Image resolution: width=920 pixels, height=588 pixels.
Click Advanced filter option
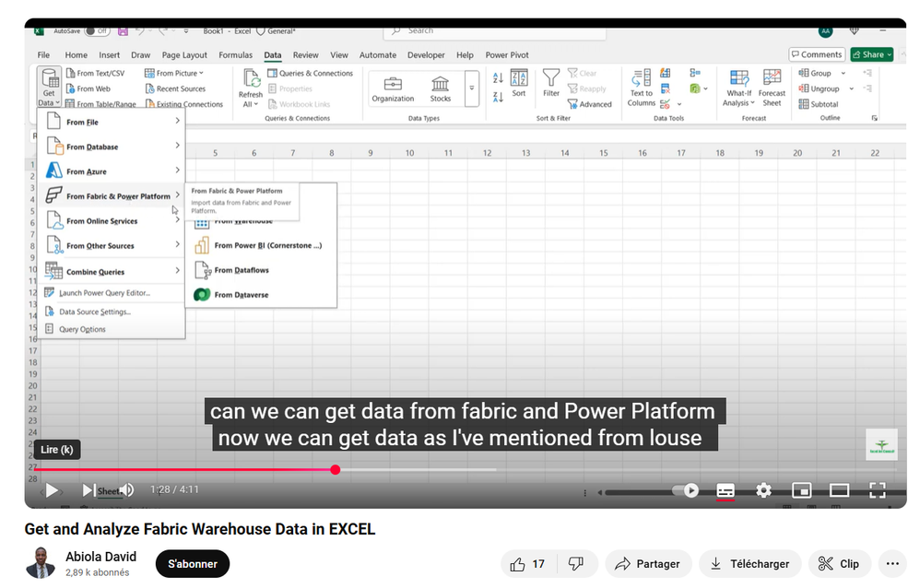coord(590,104)
